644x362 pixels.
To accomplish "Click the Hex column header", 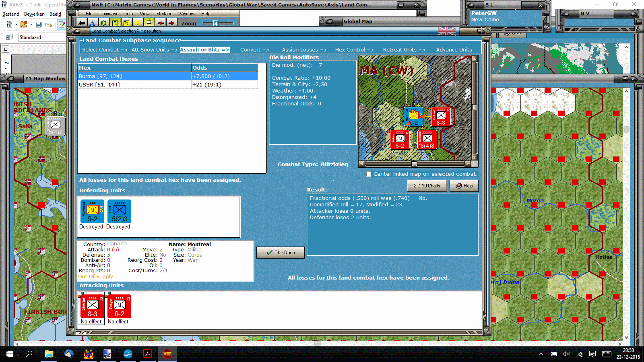I will (134, 68).
